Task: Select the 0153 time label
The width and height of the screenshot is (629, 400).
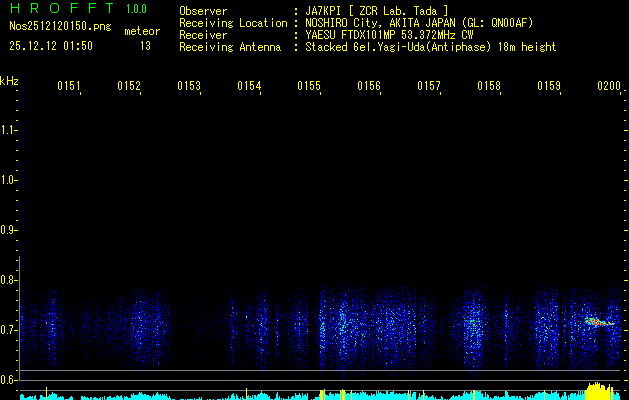Action: click(x=189, y=87)
